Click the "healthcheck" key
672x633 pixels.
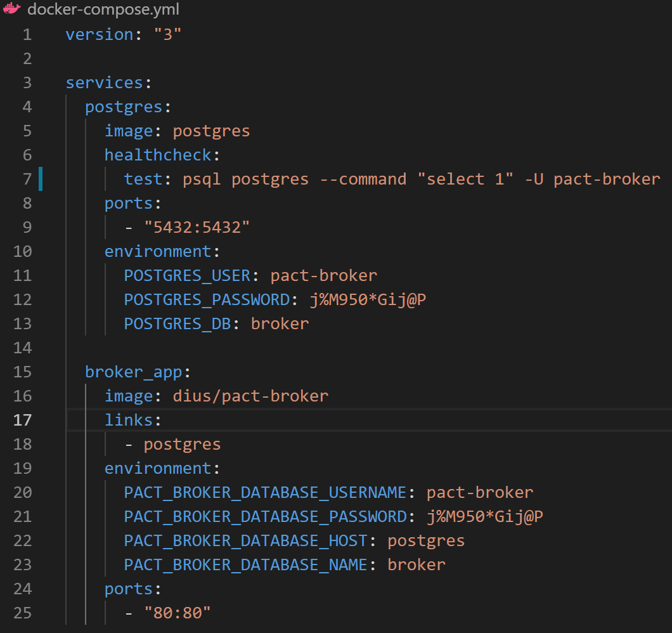click(x=158, y=155)
